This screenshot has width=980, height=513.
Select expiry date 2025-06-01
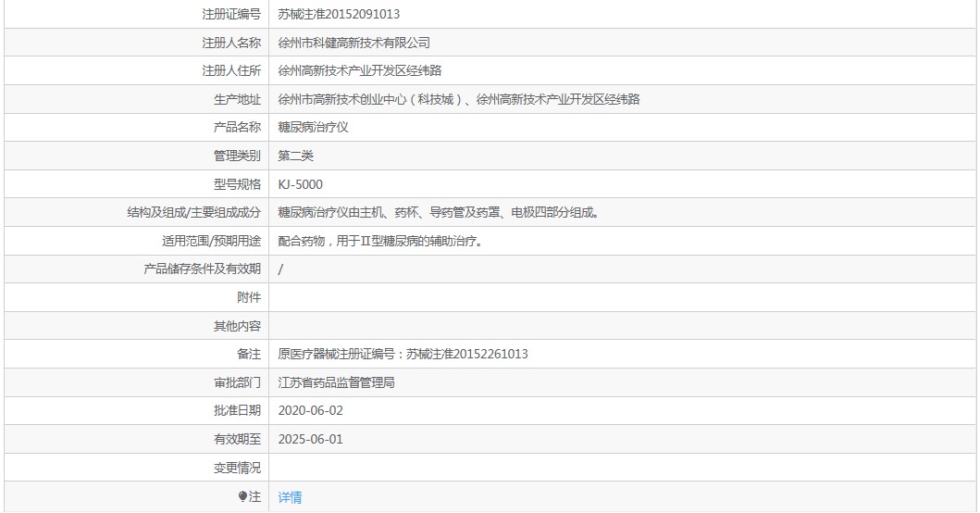(311, 439)
